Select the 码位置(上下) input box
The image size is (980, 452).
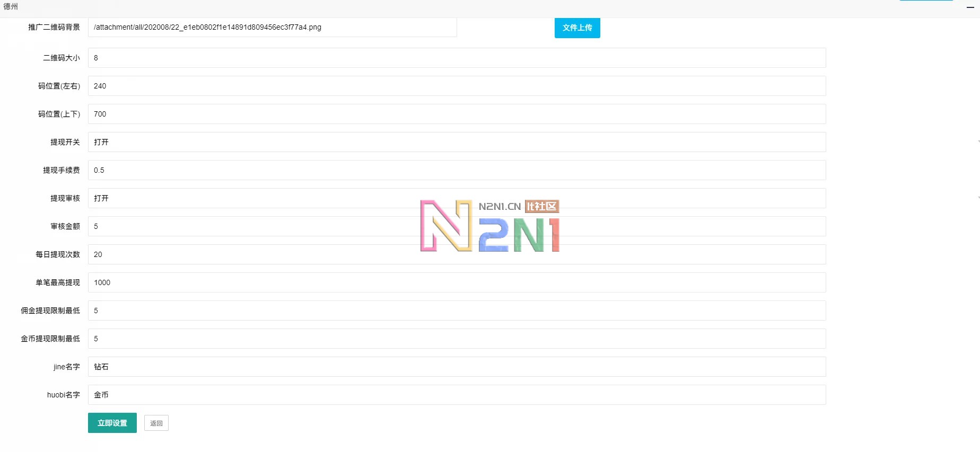tap(456, 114)
